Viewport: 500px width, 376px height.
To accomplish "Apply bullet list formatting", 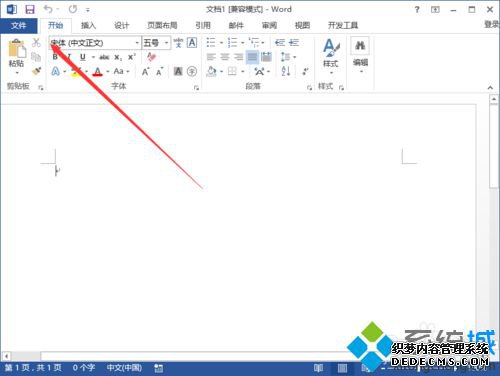I will pos(211,42).
